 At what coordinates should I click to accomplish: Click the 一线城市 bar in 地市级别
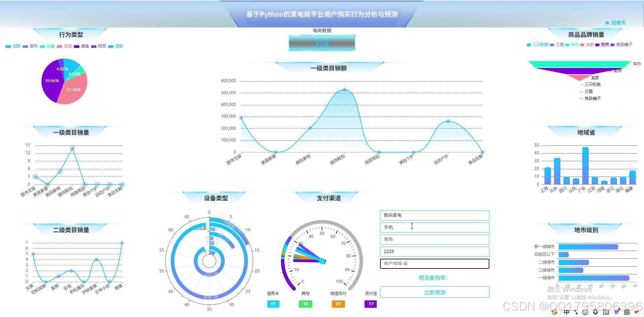click(x=594, y=278)
